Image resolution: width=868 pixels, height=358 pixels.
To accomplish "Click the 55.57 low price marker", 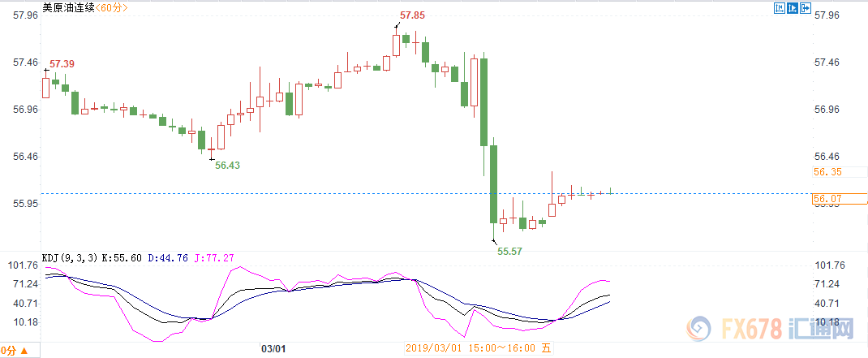I will [x=509, y=252].
